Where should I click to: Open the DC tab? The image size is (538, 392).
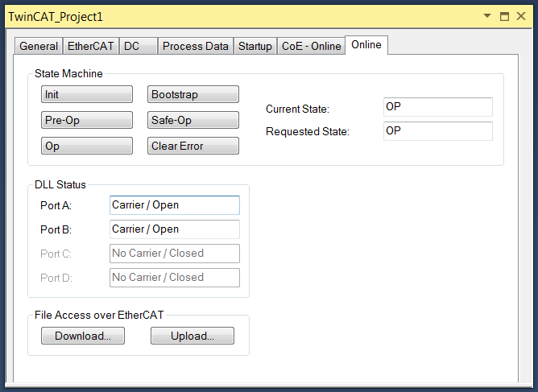click(139, 46)
